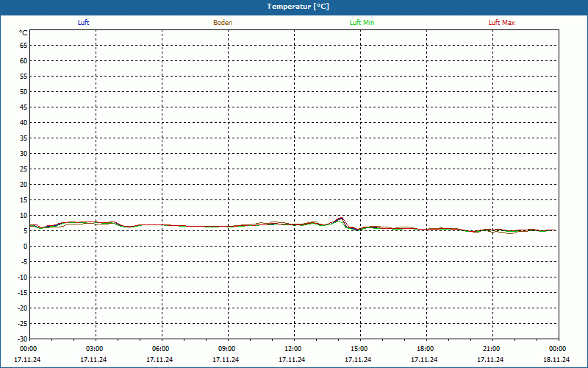Click the 18.11.24 date label
Screen dimensions: 588x368
point(556,360)
